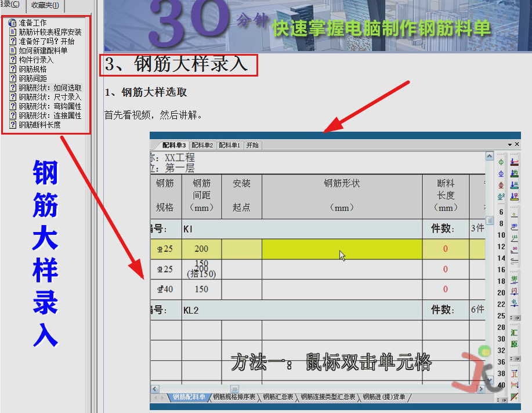
Task: Open 钢筋间距 topic
Action: coord(32,78)
